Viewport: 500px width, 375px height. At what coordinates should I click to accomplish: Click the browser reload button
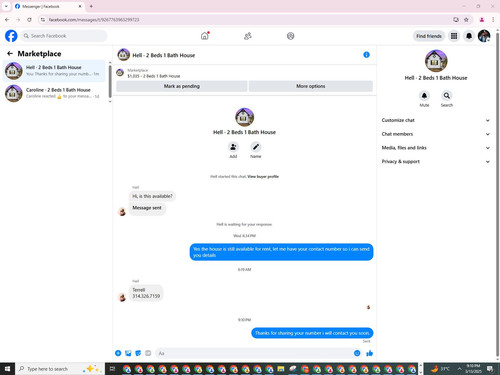click(29, 20)
